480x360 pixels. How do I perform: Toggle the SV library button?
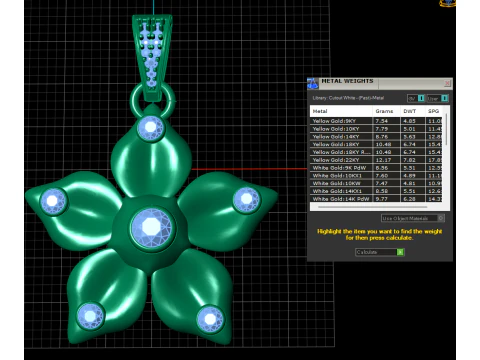(416, 98)
